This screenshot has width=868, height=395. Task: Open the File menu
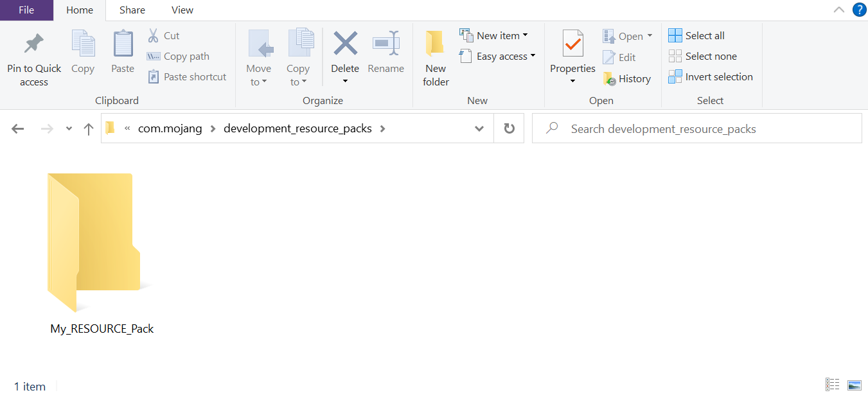[x=26, y=10]
